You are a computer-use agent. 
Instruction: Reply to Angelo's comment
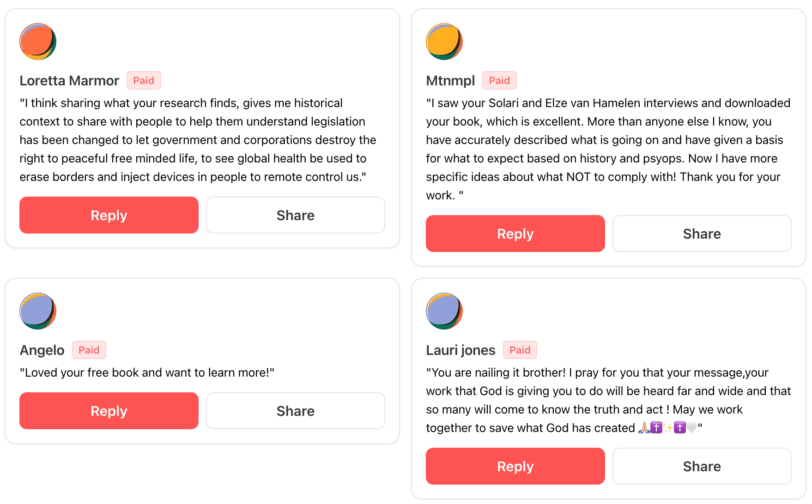109,411
